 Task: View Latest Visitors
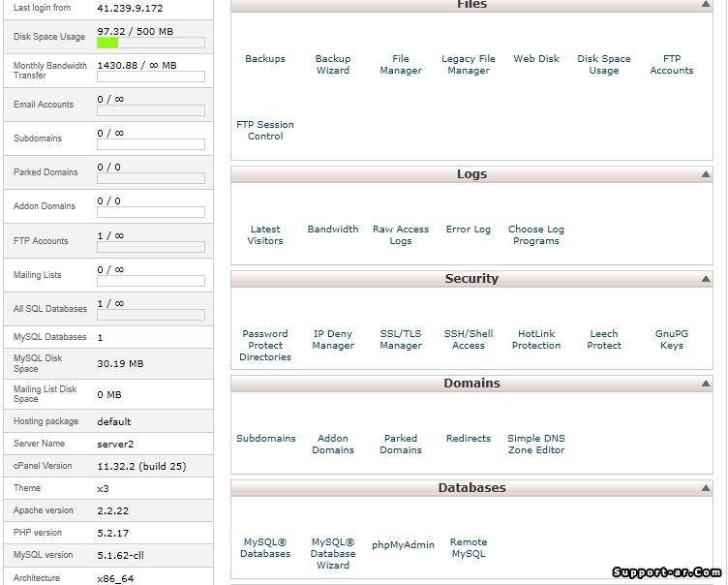265,235
